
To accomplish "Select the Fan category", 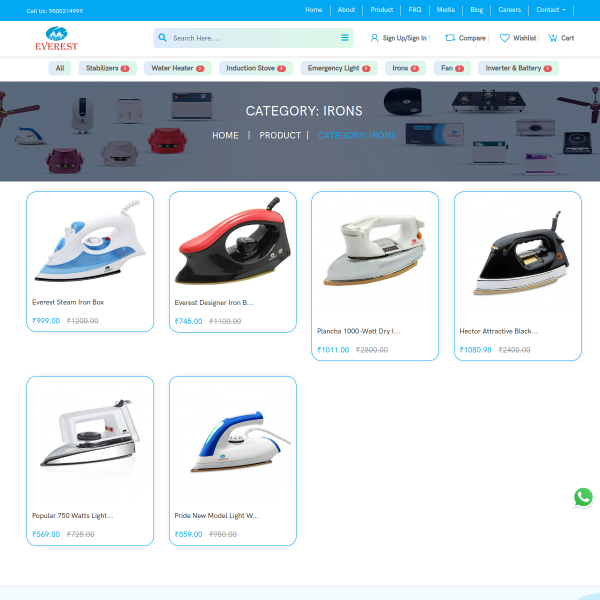I will pos(452,68).
